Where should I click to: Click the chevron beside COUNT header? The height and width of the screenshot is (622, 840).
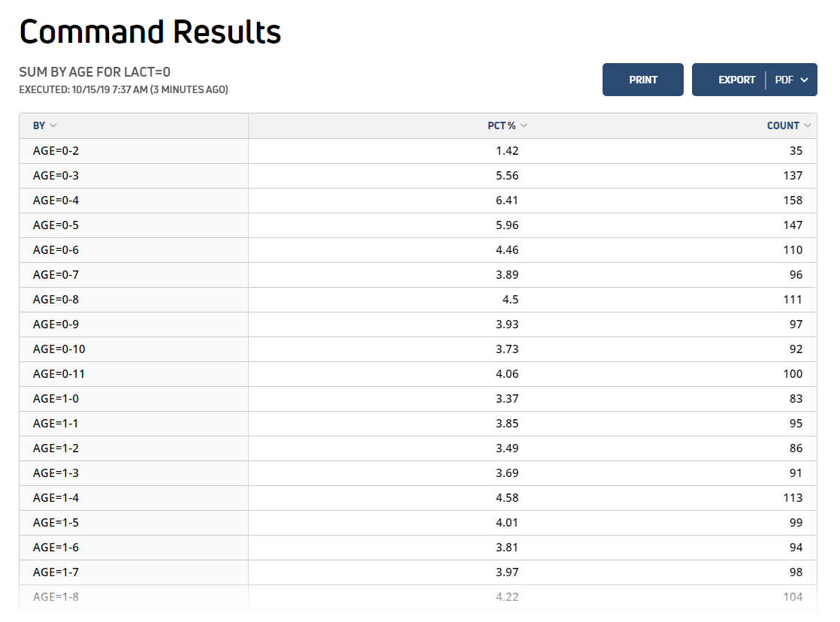[807, 125]
